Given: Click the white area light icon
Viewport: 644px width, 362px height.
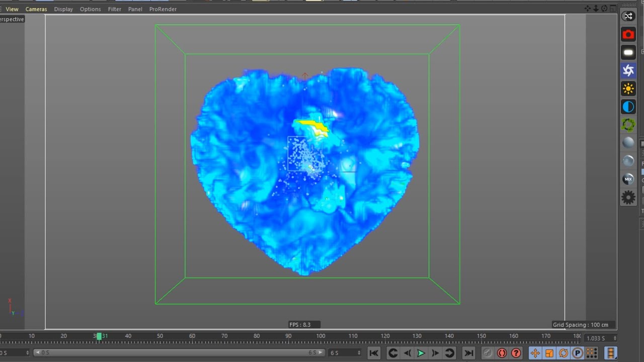Looking at the screenshot, I should tap(628, 52).
